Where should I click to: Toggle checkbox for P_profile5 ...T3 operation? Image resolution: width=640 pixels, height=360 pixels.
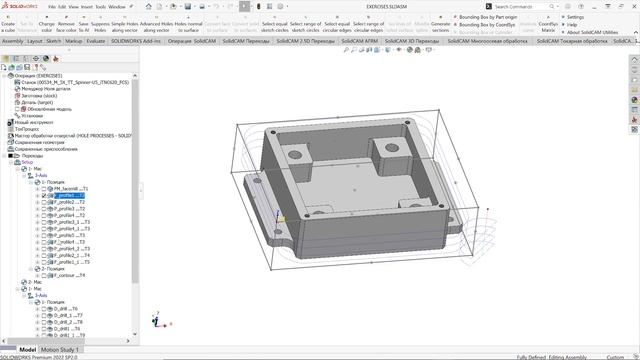[44, 236]
